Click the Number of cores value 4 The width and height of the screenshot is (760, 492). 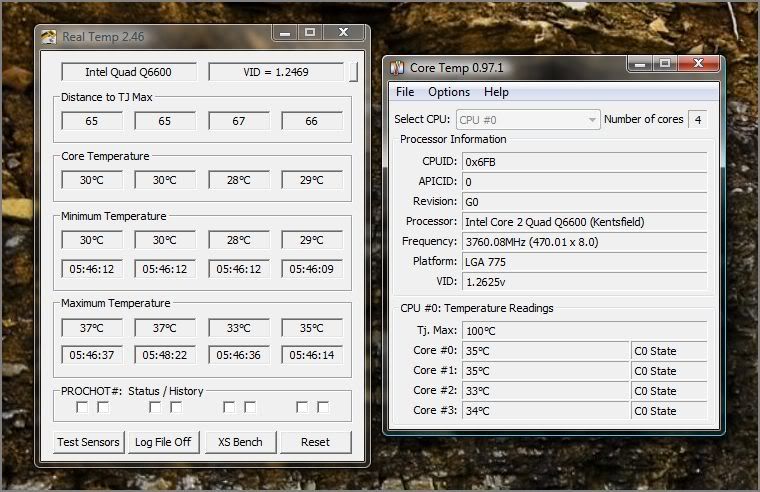pos(697,120)
